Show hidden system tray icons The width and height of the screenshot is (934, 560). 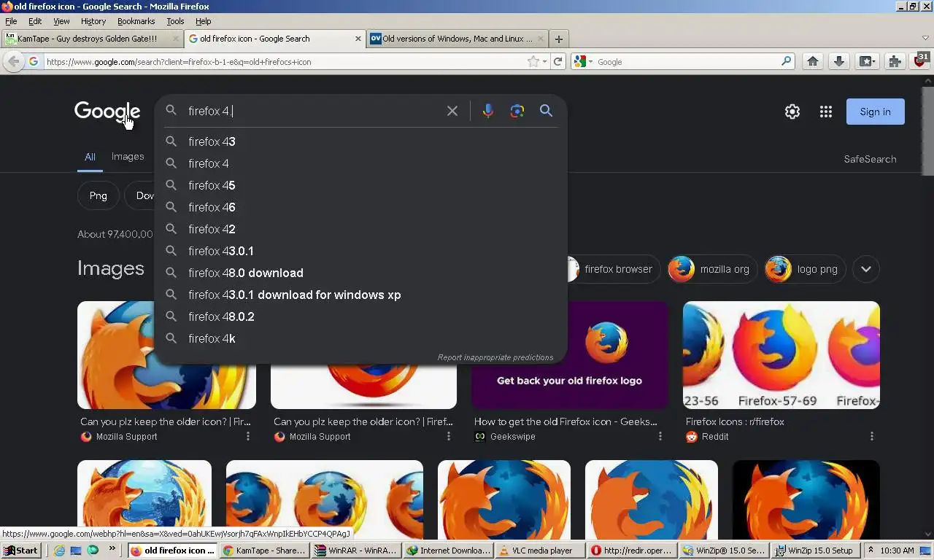coord(871,551)
